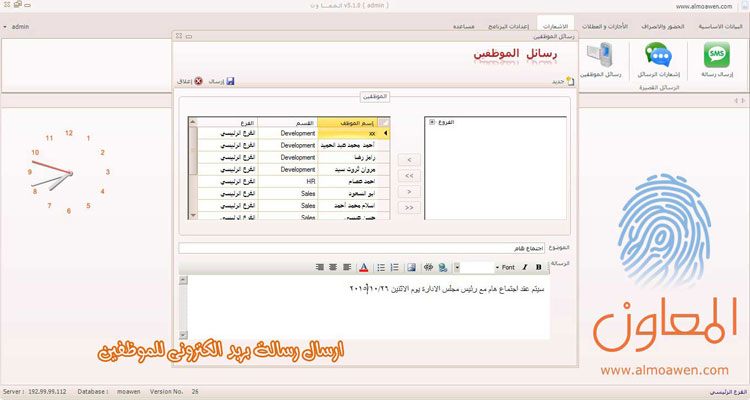The image size is (750, 400).
Task: Open the basic data ribbon tab
Action: click(720, 26)
